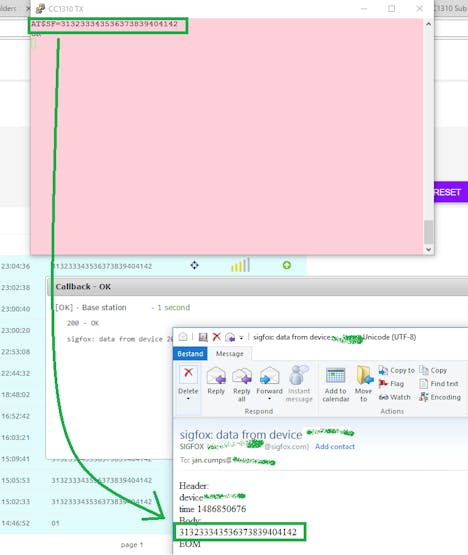Screen dimensions: 468x555
Task: Click the green callback status circle icon
Action: click(x=287, y=265)
